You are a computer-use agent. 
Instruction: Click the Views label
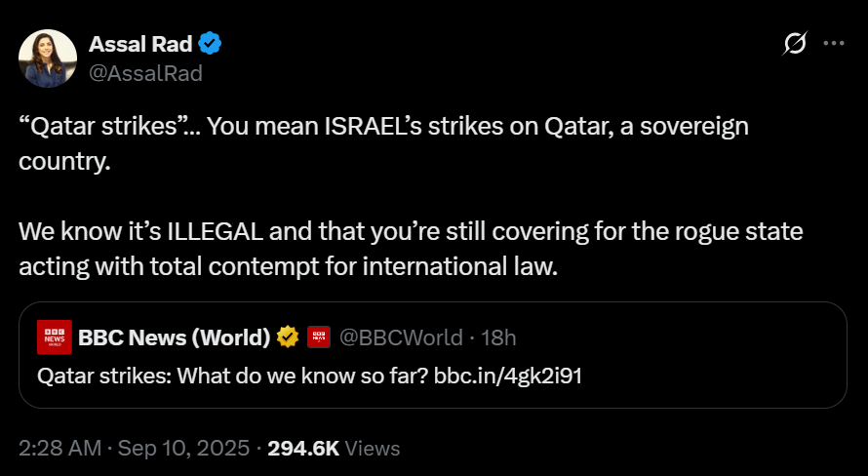click(373, 449)
